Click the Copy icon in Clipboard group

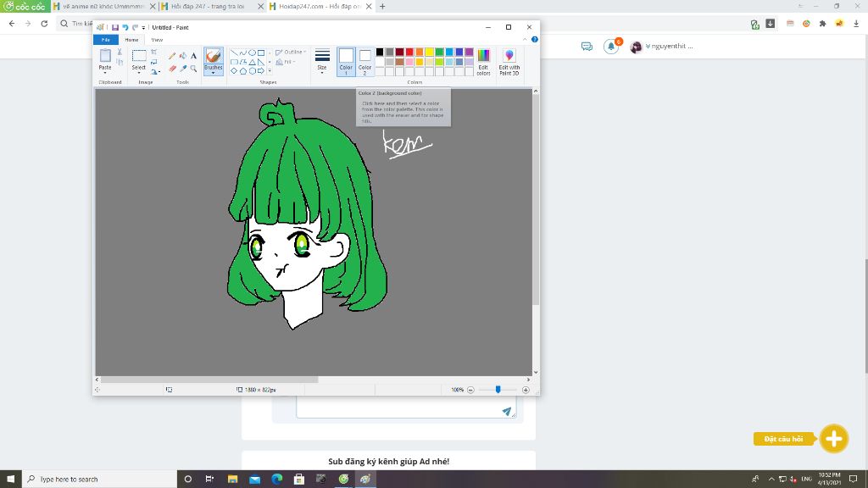[120, 62]
